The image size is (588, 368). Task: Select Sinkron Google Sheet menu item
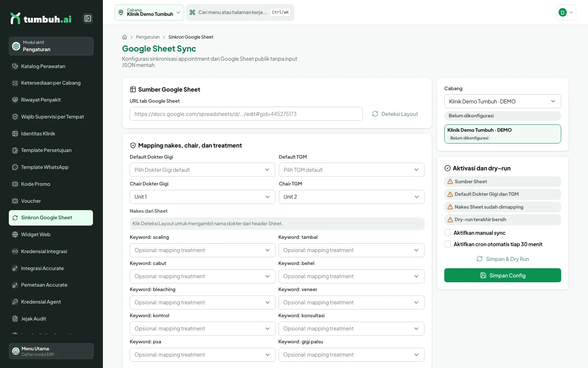point(51,217)
